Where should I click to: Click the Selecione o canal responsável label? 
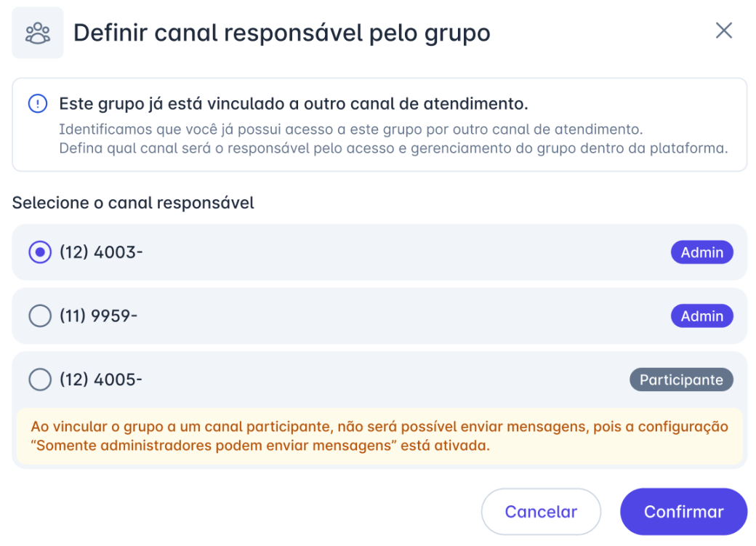pyautogui.click(x=133, y=202)
